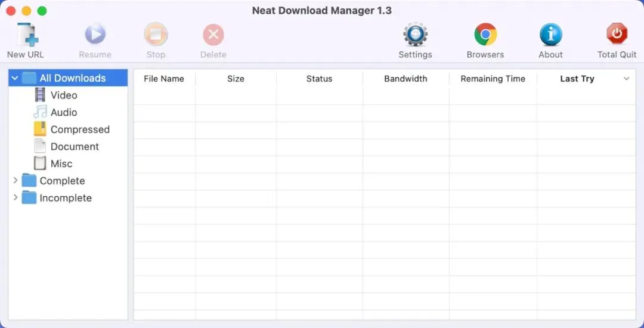Minimize window with the yellow button

click(x=26, y=11)
